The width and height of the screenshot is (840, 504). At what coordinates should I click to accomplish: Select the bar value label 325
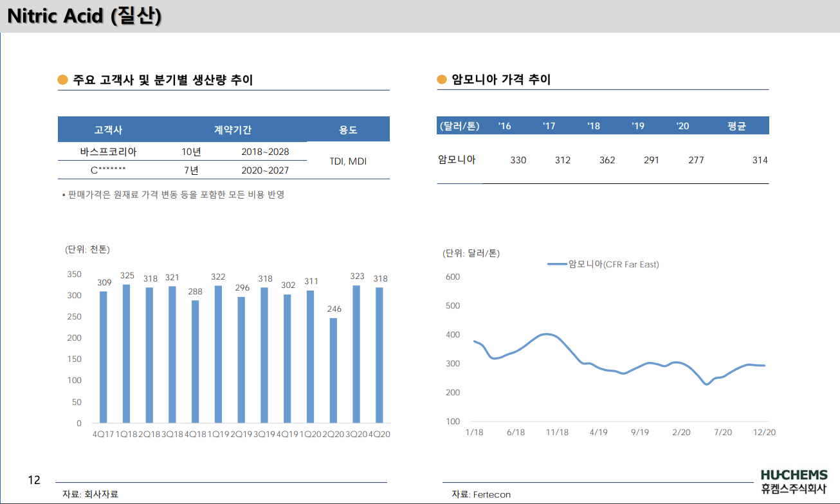tap(127, 276)
